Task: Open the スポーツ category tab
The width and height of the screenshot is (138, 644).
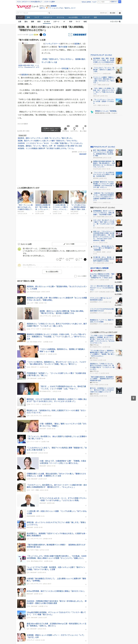Action: pyautogui.click(x=56, y=21)
